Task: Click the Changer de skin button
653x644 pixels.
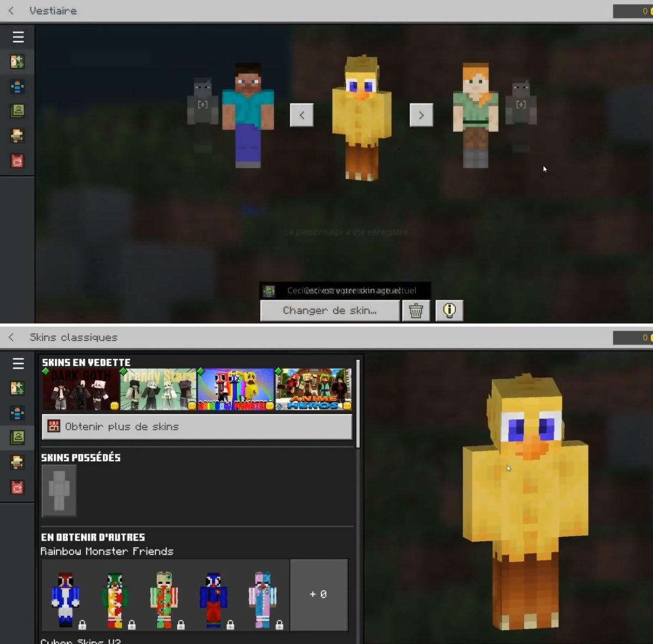Action: click(x=330, y=311)
